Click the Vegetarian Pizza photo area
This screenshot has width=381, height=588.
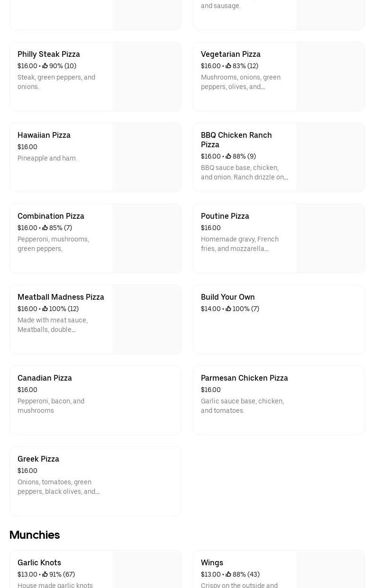point(330,77)
